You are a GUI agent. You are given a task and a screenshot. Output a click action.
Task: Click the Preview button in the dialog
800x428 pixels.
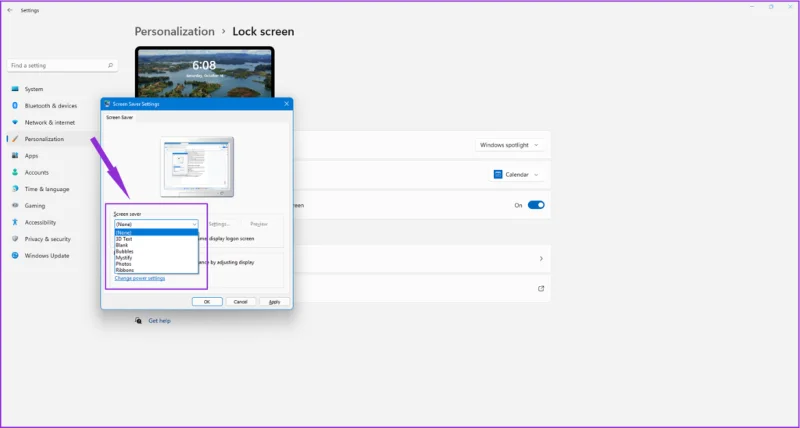[x=259, y=224]
